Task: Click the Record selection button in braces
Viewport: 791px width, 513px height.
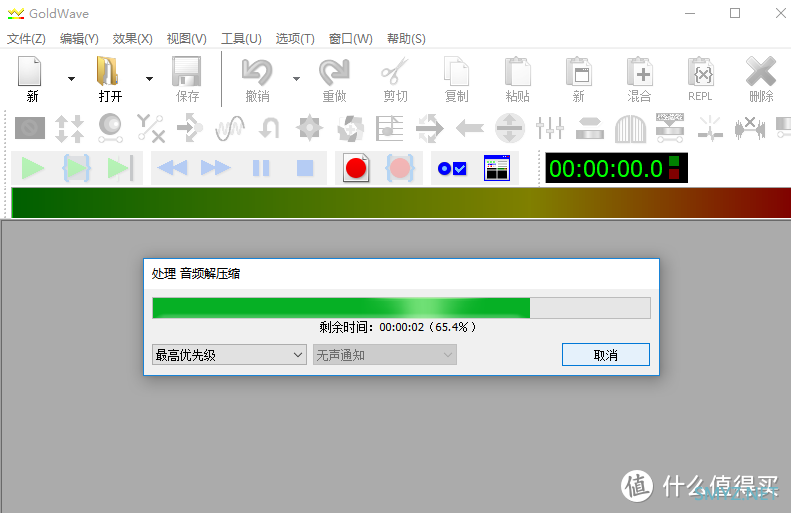Action: [400, 168]
